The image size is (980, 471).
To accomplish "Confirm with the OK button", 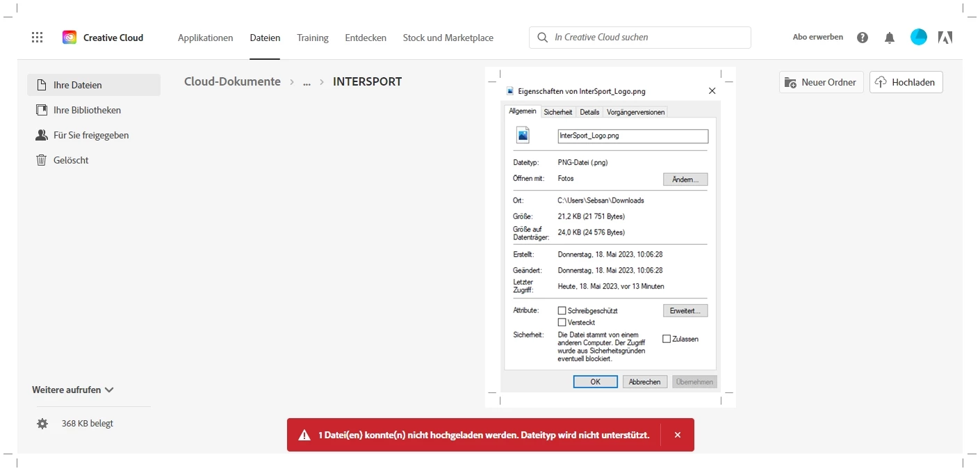I will [x=596, y=382].
